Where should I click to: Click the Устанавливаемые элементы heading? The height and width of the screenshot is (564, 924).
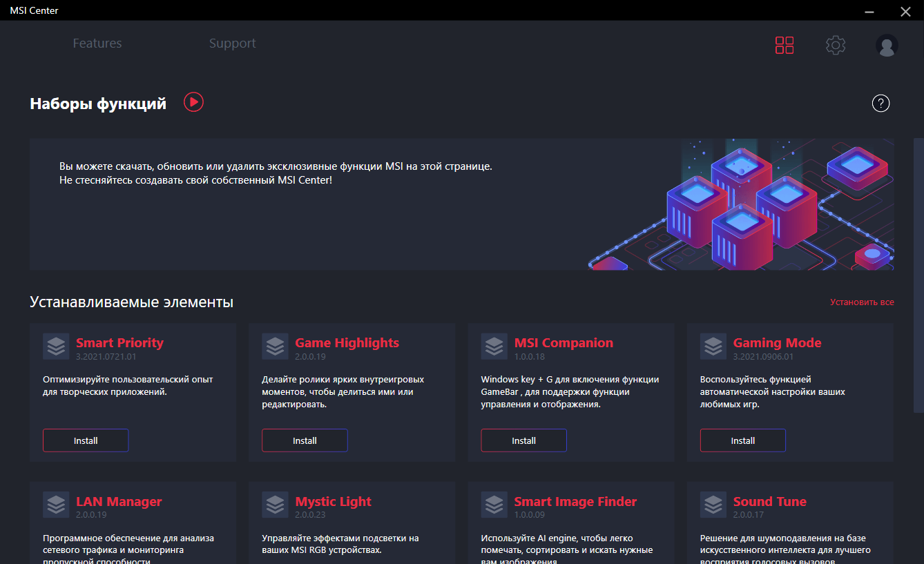[x=131, y=302]
